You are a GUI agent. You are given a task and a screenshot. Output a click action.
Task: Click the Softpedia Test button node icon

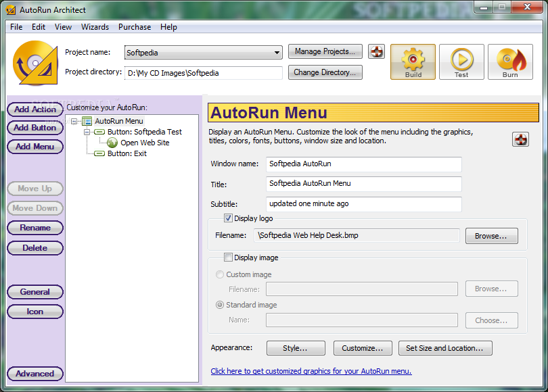click(x=99, y=132)
